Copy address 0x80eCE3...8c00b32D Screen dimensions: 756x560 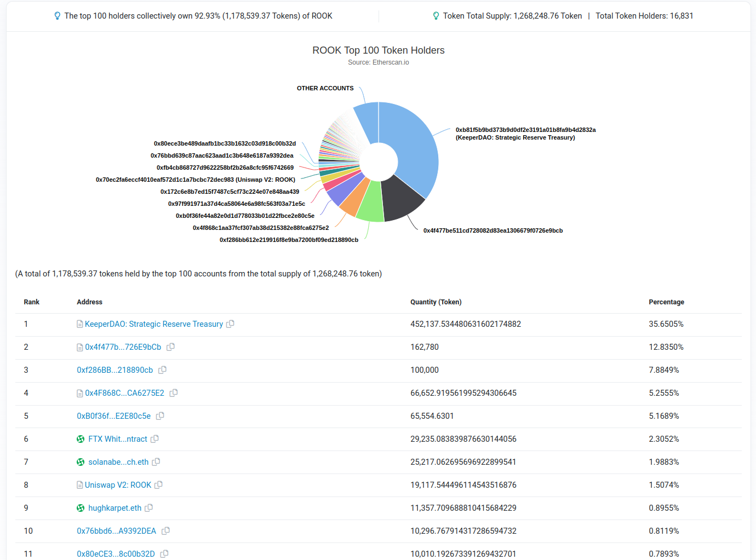pyautogui.click(x=164, y=554)
